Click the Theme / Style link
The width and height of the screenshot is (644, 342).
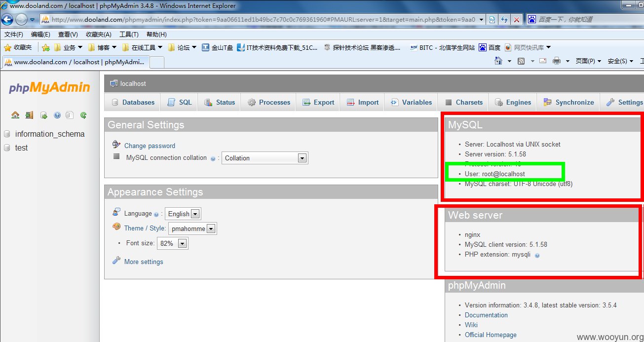(x=145, y=228)
